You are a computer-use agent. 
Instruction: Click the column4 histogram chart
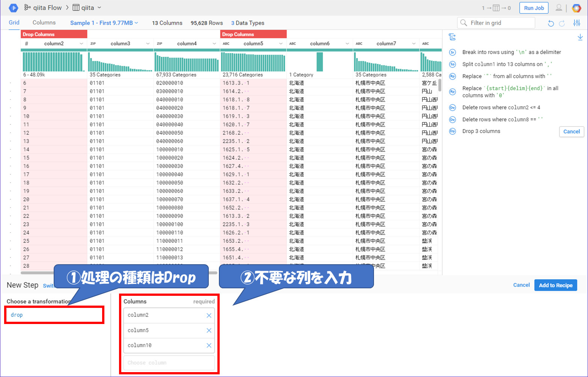(187, 62)
